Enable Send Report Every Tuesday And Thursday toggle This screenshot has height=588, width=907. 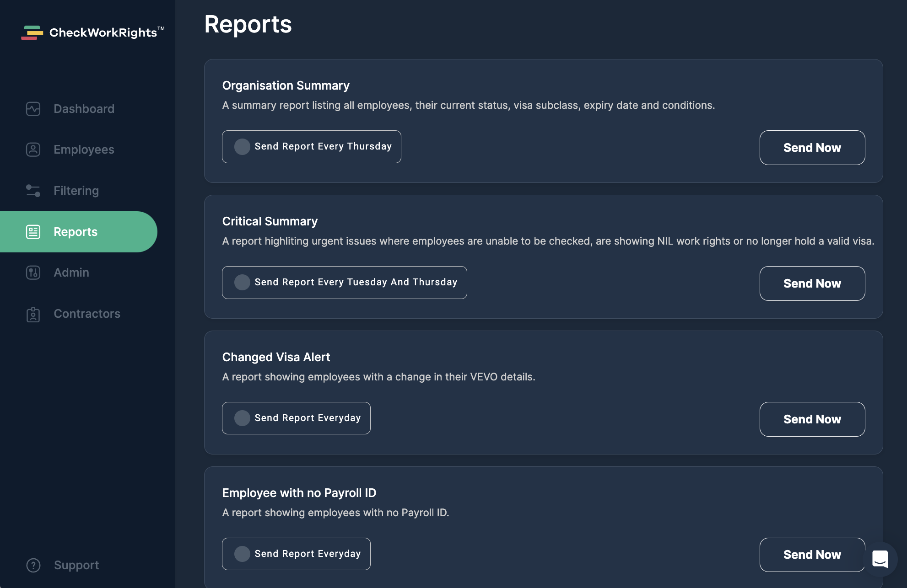click(x=242, y=283)
